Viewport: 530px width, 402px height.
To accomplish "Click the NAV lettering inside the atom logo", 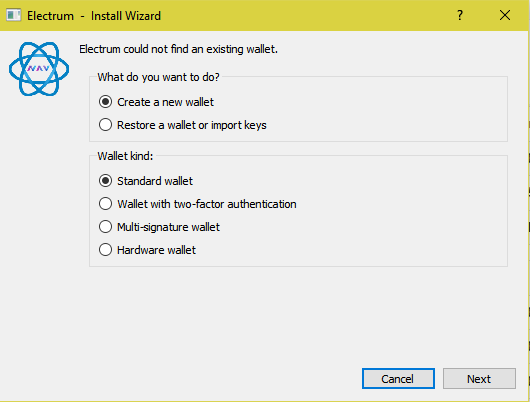I will pos(38,69).
